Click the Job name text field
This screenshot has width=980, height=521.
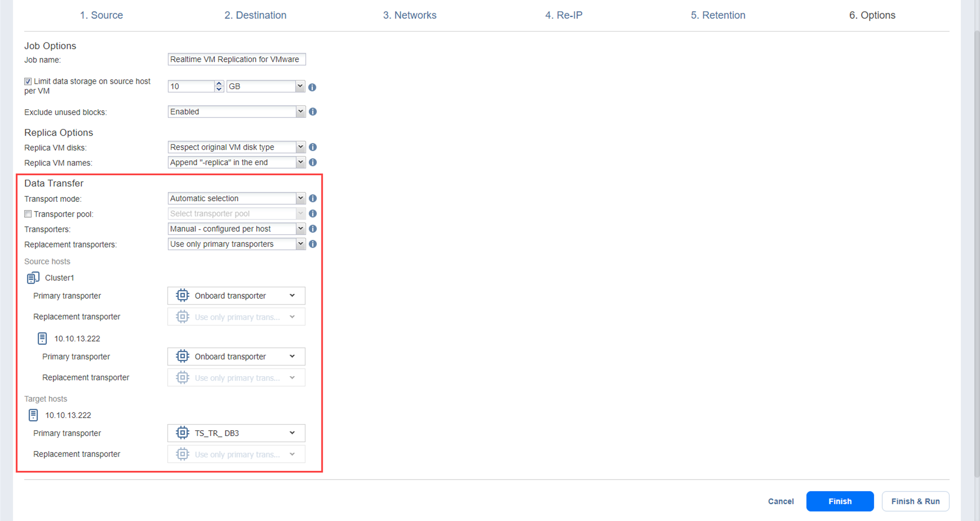coord(236,59)
